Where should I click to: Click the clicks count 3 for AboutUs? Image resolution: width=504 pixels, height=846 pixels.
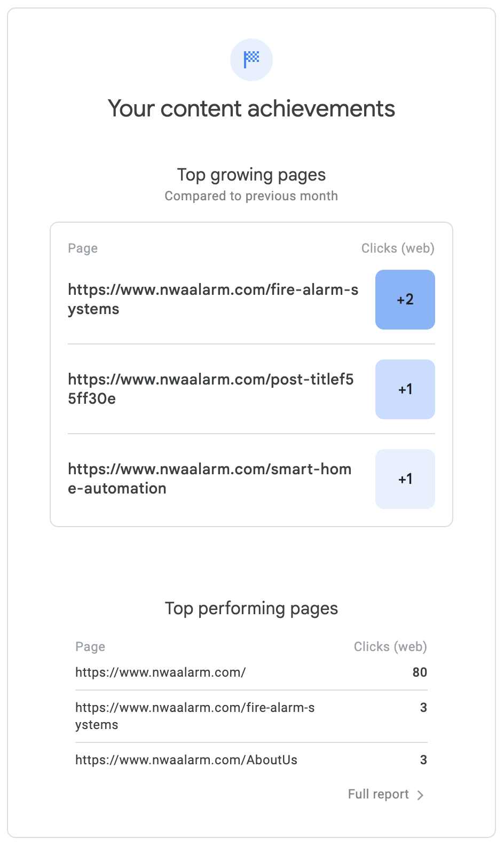(423, 760)
